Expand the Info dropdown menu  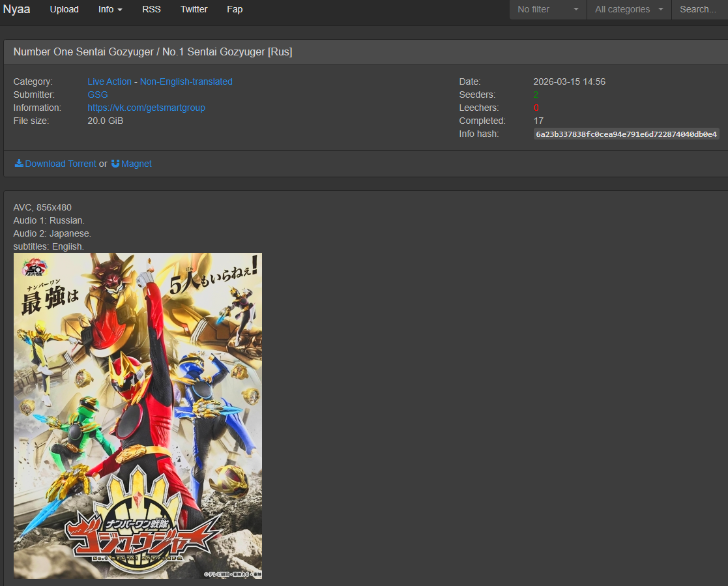point(110,9)
